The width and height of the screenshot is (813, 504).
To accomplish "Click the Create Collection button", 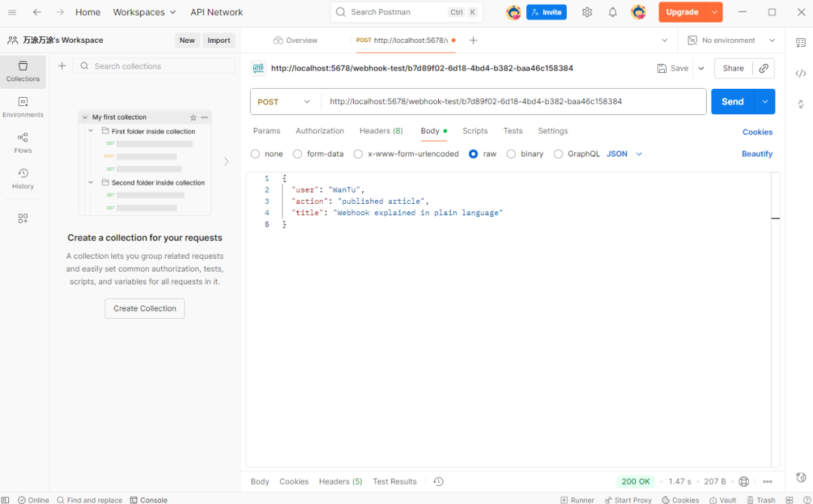I will 145,308.
